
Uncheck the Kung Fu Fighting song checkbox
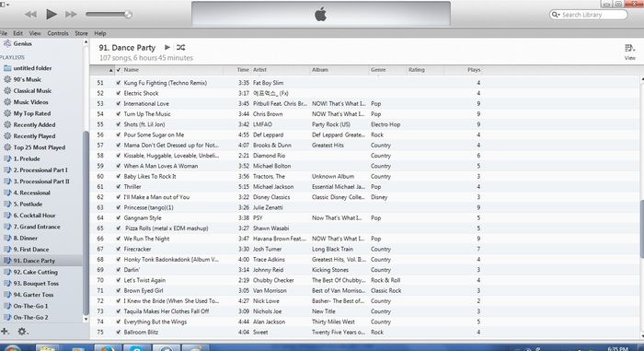point(119,83)
